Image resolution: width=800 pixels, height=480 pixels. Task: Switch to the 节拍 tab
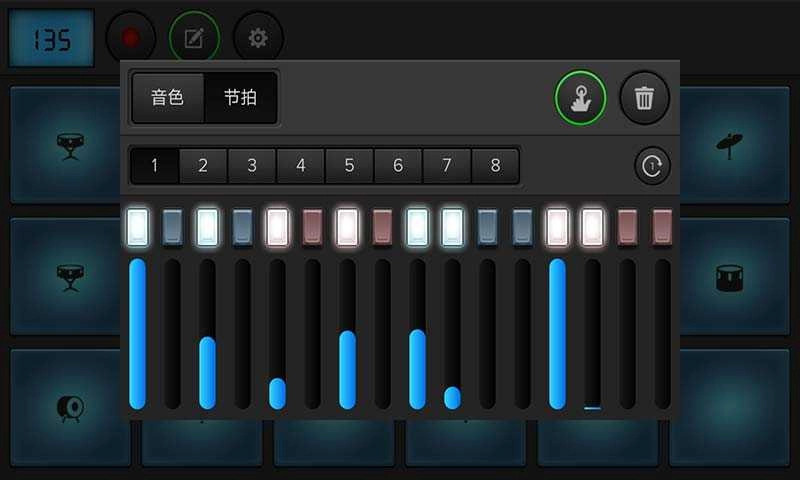(240, 98)
